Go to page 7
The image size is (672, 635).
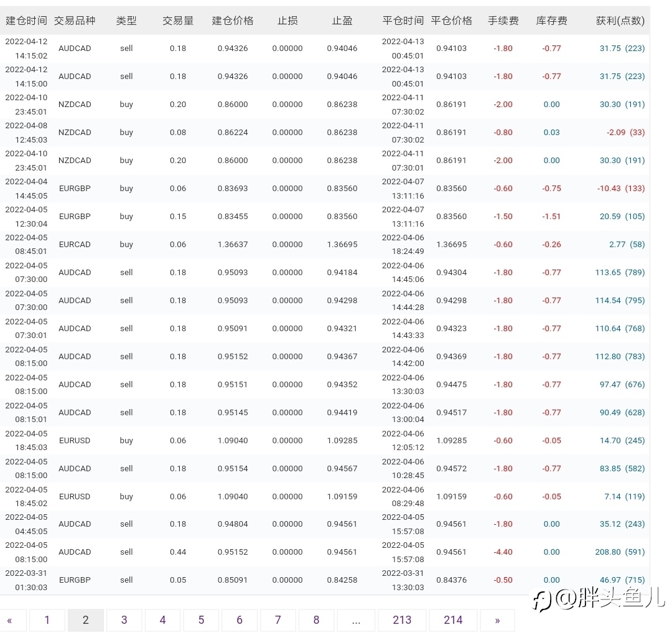tap(278, 620)
